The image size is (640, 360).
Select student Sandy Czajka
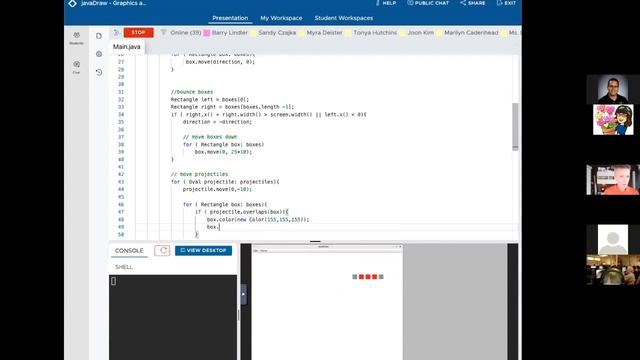(x=277, y=33)
